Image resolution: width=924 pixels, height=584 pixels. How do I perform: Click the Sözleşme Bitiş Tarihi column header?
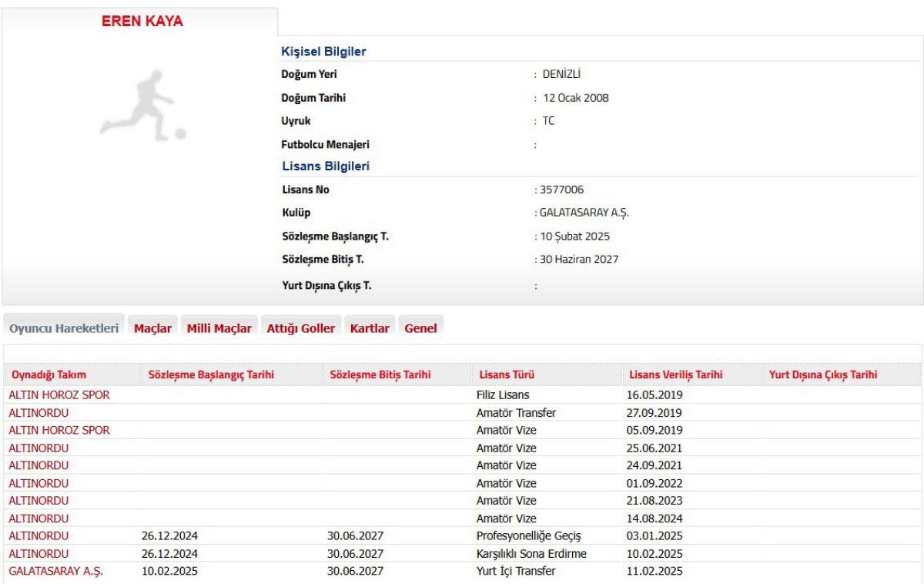pos(380,375)
